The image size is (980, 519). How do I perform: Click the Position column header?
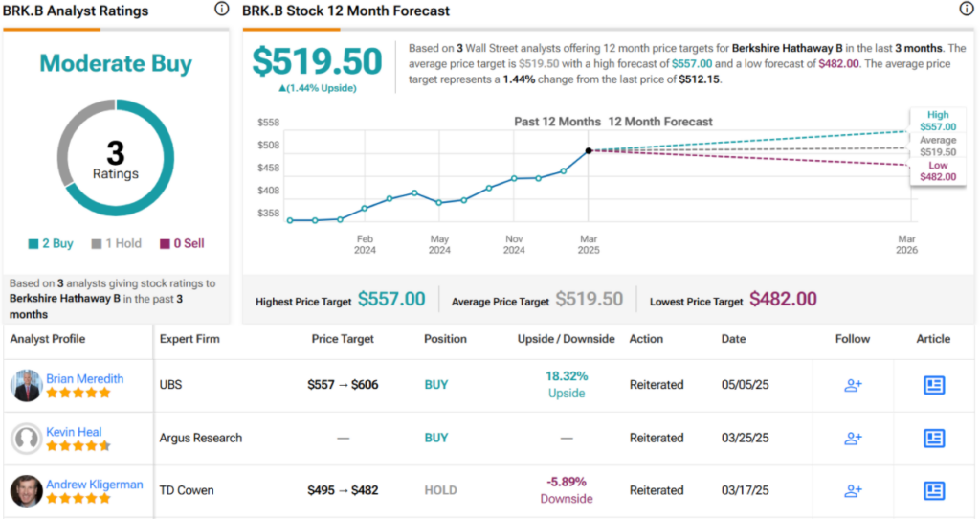[x=445, y=339]
